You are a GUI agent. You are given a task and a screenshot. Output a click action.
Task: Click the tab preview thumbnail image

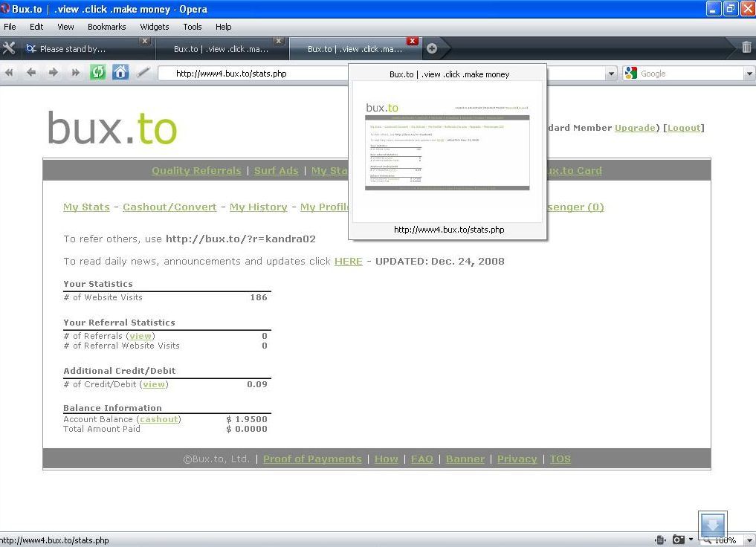(x=448, y=152)
